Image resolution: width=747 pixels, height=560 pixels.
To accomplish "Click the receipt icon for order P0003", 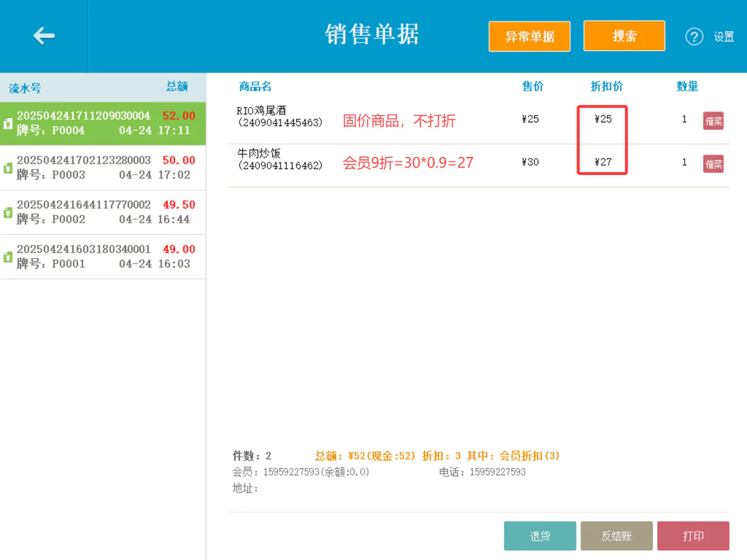I will (x=8, y=168).
